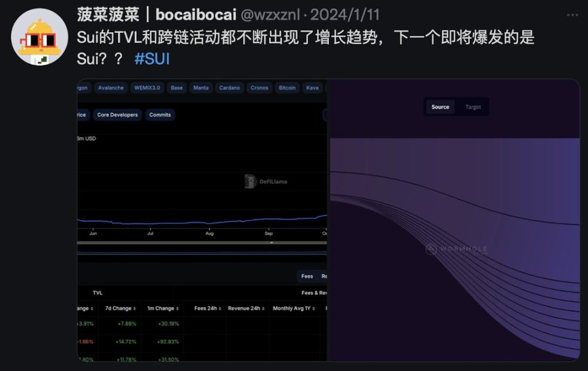
Task: Select the Bitcoin chain chip
Action: (x=287, y=88)
